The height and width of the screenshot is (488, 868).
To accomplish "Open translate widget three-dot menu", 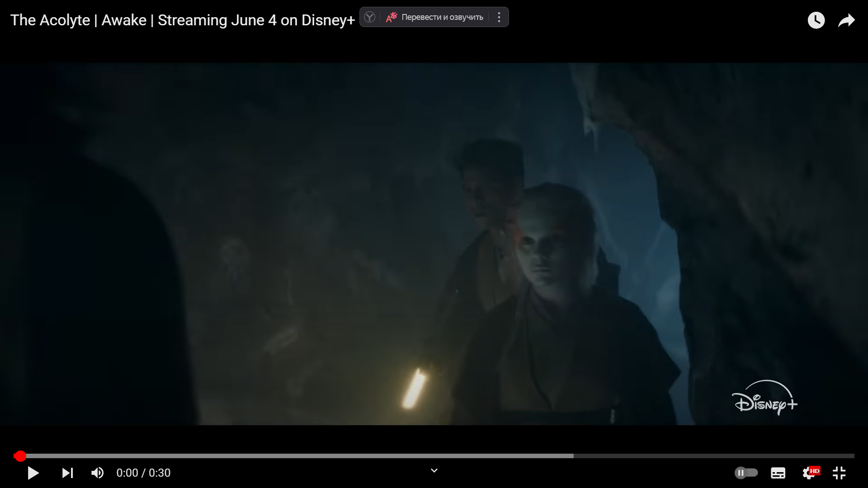I will 499,17.
